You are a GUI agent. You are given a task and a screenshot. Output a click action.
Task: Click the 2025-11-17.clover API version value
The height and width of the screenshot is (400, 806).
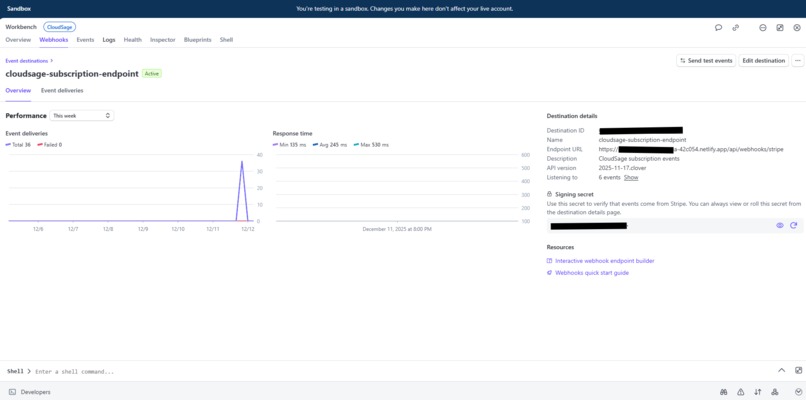pyautogui.click(x=622, y=168)
